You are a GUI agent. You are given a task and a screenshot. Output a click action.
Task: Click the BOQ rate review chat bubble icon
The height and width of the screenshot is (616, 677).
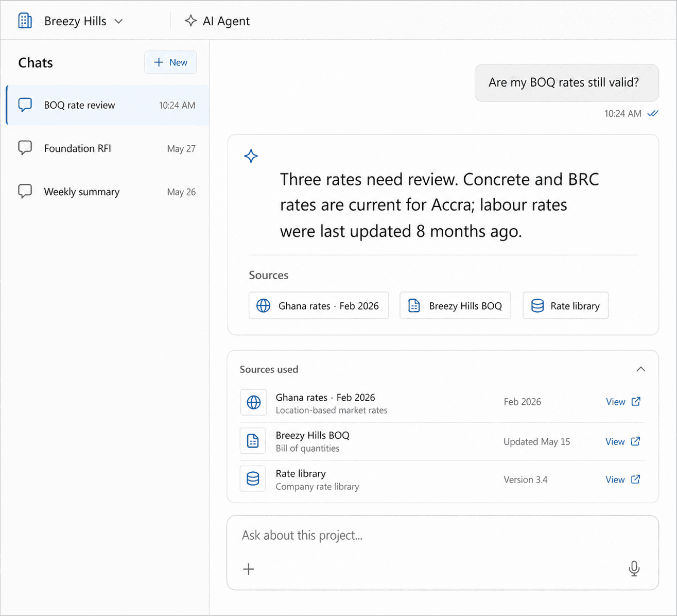[x=25, y=105]
